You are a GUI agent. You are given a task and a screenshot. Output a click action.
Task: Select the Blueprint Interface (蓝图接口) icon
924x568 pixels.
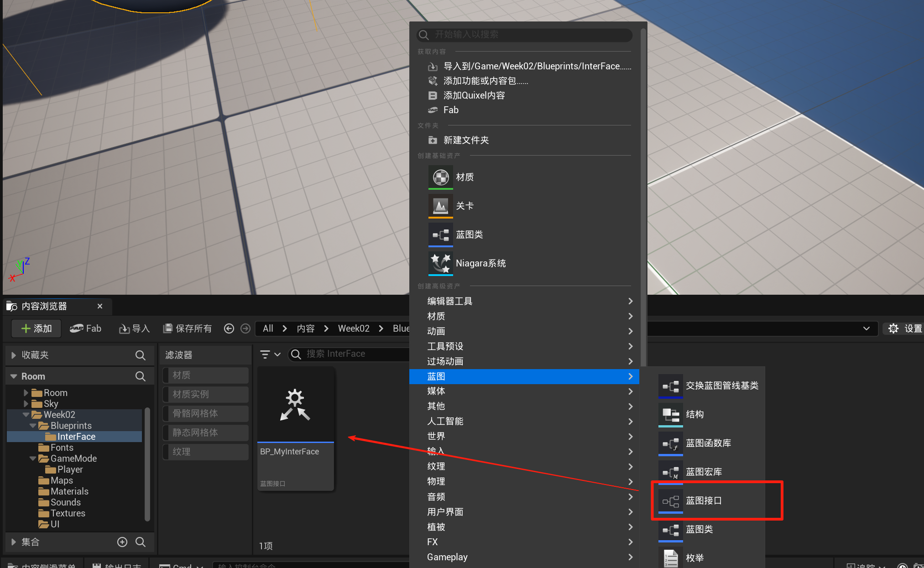point(670,501)
